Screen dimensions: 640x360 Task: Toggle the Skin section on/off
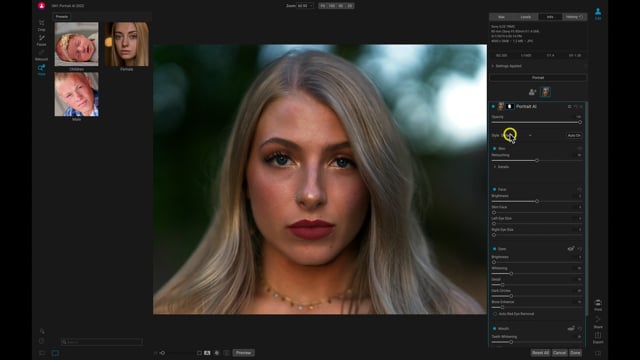tap(494, 149)
